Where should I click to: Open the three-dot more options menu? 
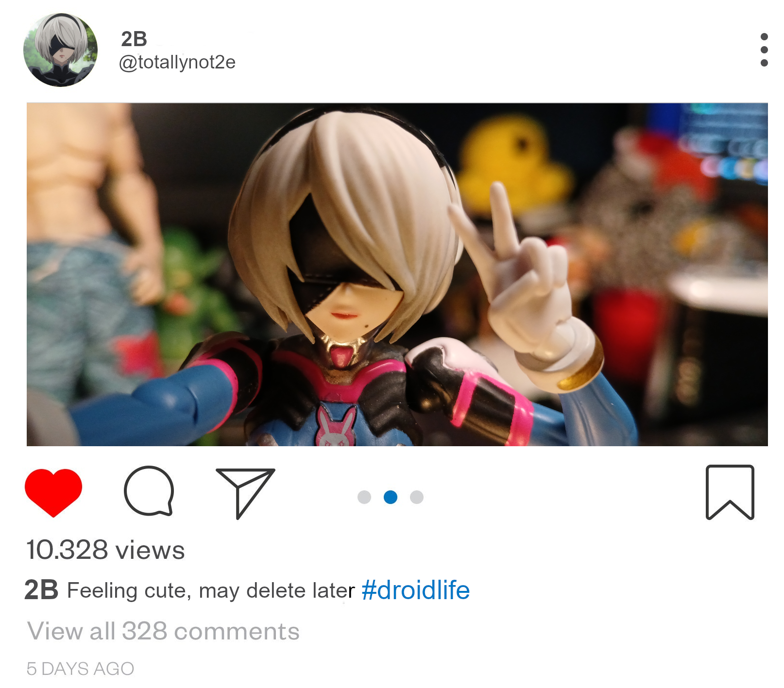point(764,50)
